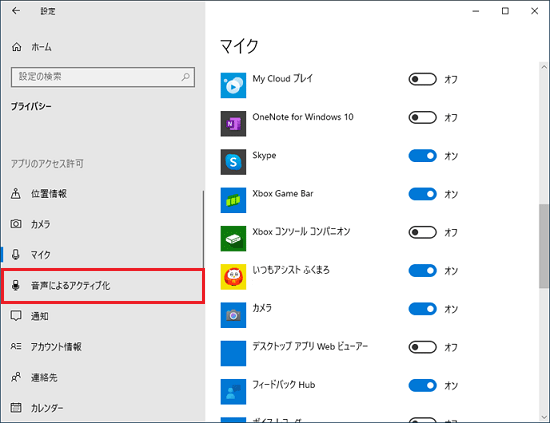
Task: Click the Xbox Game Bar app icon
Action: coord(233,200)
